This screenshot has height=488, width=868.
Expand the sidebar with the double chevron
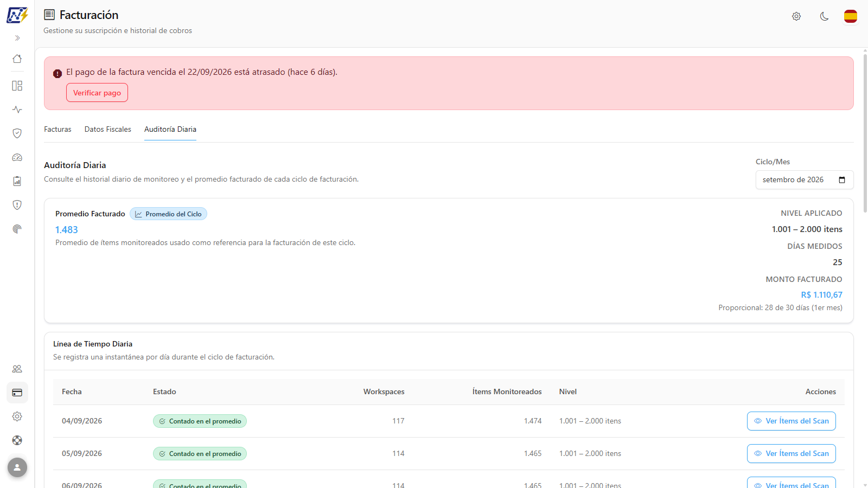coord(17,38)
